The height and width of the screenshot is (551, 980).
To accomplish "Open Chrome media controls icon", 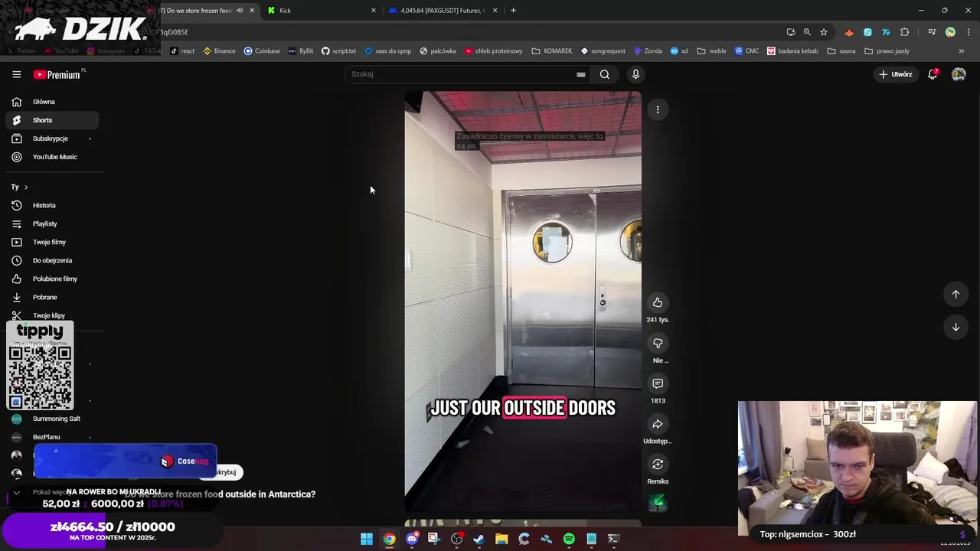I will tap(932, 32).
